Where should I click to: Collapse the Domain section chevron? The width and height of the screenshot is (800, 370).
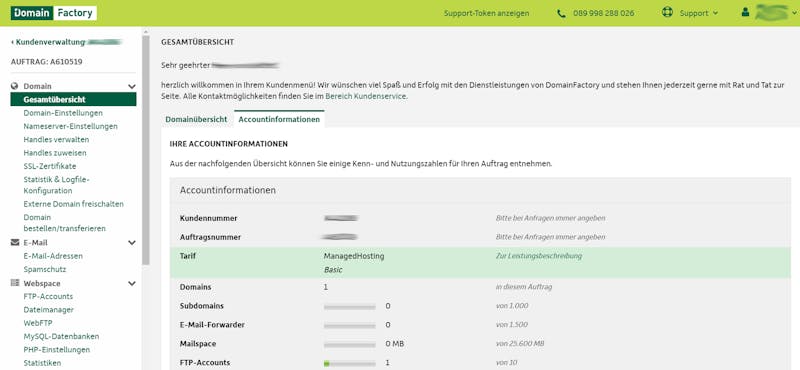coord(132,87)
